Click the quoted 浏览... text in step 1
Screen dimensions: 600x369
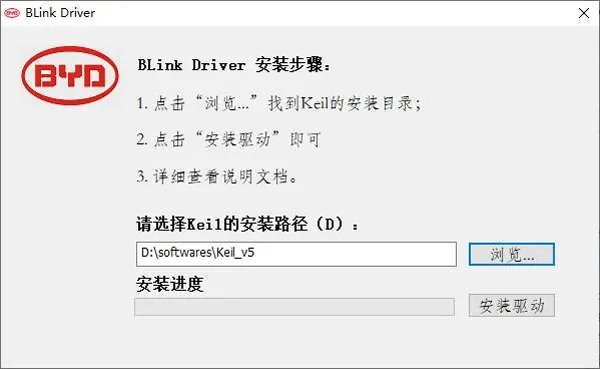[x=227, y=103]
